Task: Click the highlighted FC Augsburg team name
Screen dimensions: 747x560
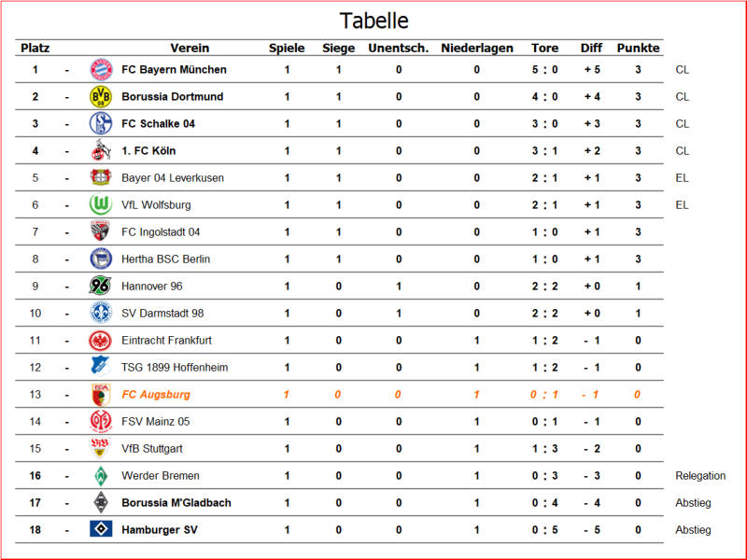Action: [x=156, y=394]
